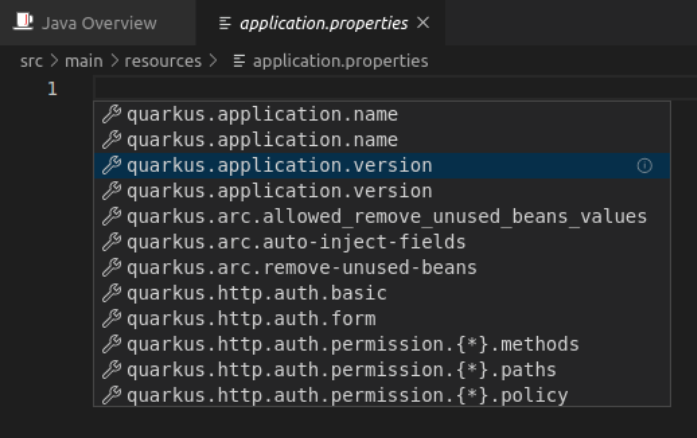Click line number 1 in the gutter

tap(52, 88)
